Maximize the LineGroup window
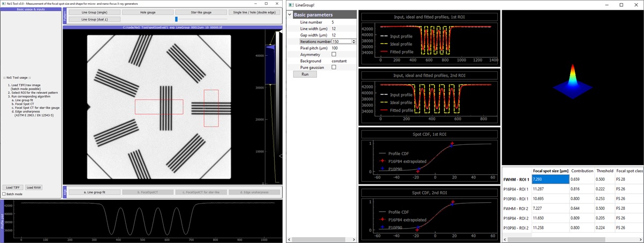Viewport: 644px width, 243px height. [x=621, y=4]
